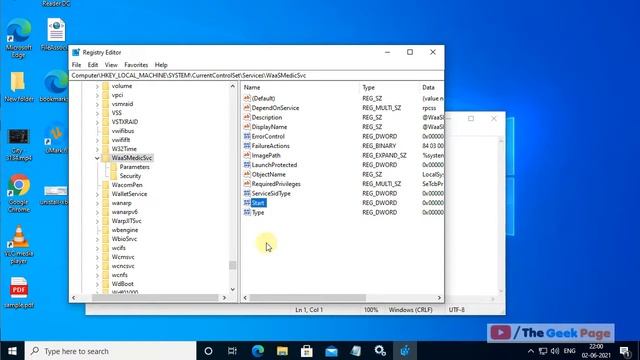Open the Help menu

coord(161,65)
